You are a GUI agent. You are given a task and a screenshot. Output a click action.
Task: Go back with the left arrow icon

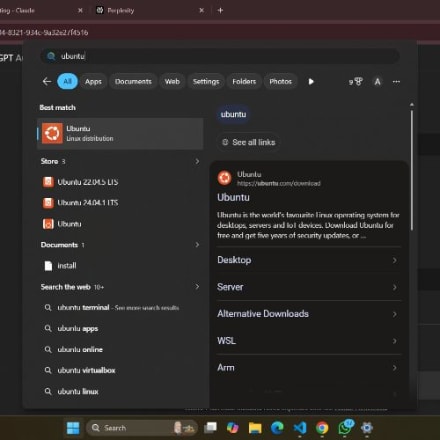tap(47, 81)
